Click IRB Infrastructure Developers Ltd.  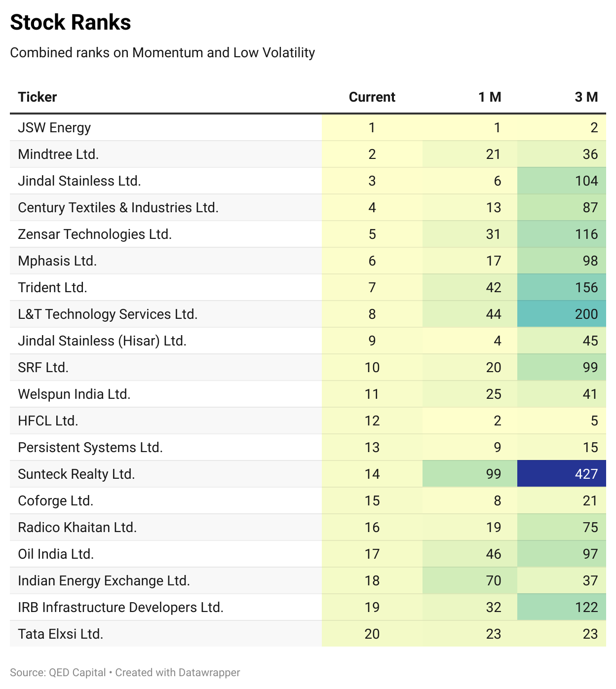(x=121, y=607)
